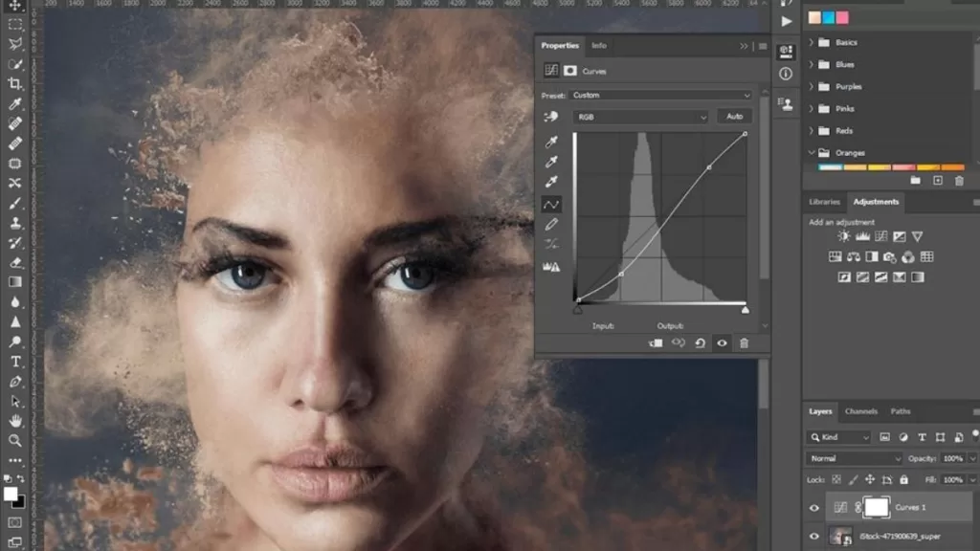
Task: Expand the Blues swatch folder
Action: 812,64
